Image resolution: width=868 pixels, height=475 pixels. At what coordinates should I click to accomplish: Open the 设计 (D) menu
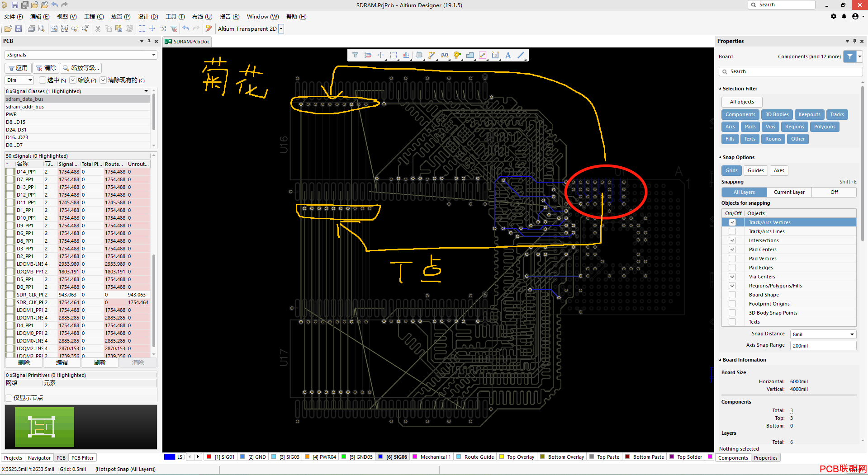click(x=148, y=17)
